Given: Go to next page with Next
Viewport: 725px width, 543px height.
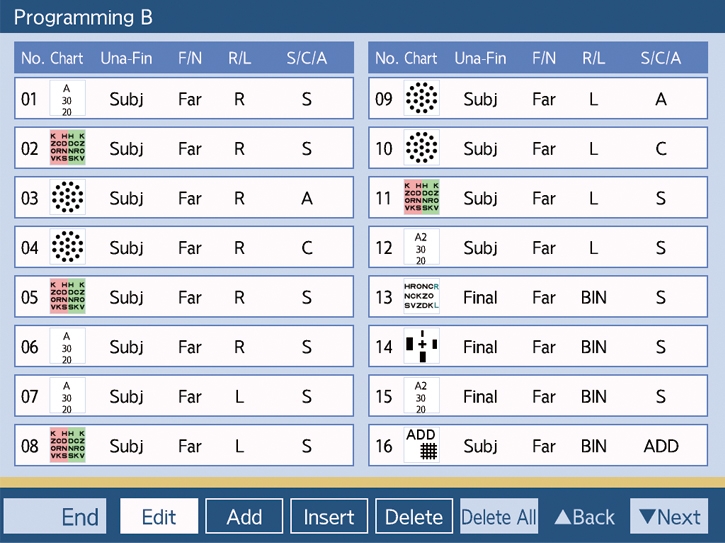Looking at the screenshot, I should click(x=669, y=517).
